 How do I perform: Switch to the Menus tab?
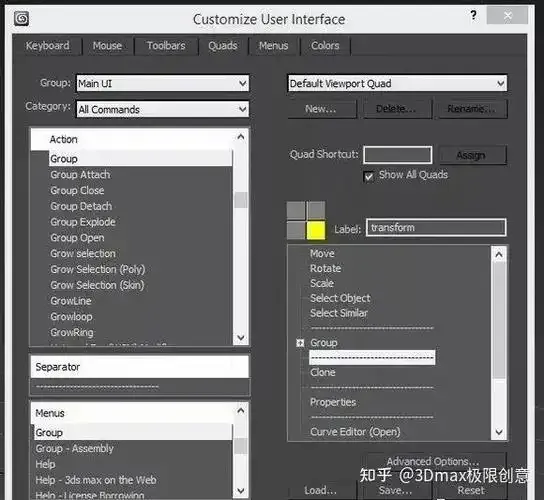(273, 46)
